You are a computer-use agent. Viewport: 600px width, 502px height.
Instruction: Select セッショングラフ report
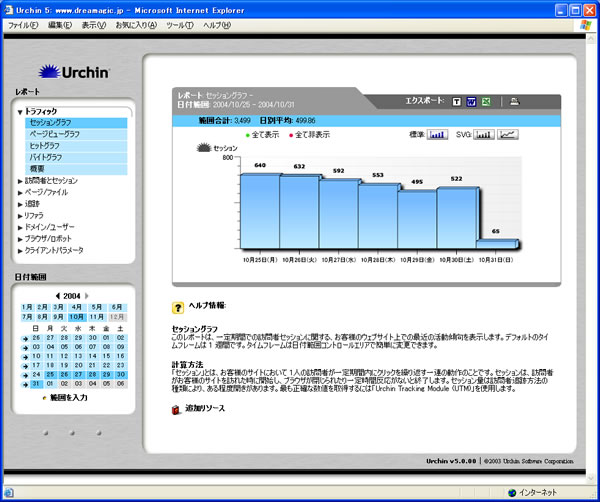point(76,123)
